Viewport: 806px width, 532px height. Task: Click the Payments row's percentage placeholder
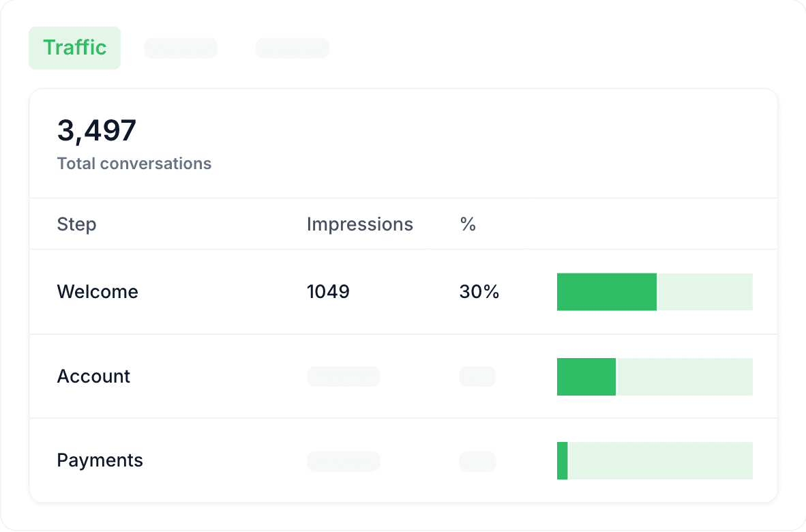click(x=477, y=461)
